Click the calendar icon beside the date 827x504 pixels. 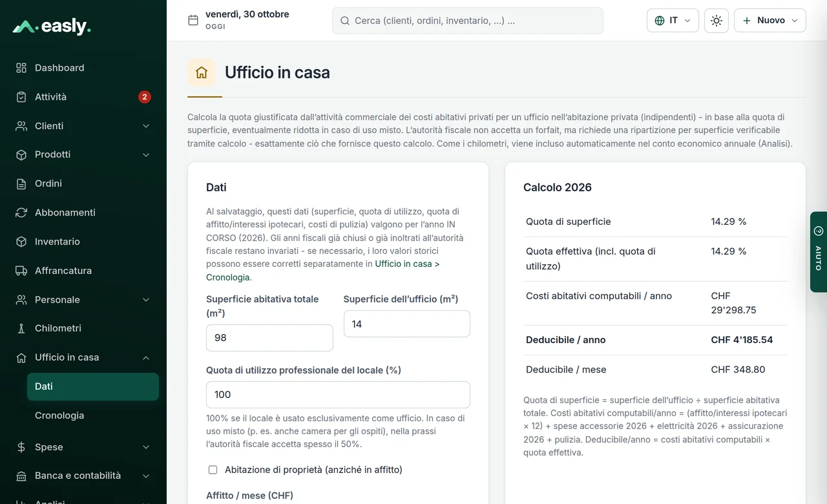[x=193, y=20]
